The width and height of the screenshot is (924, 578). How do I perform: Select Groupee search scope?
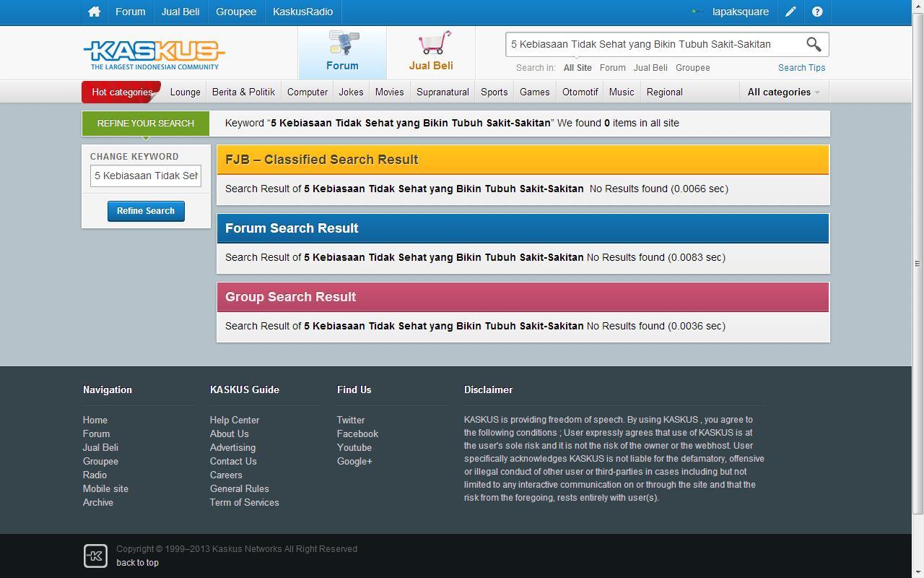pyautogui.click(x=693, y=68)
